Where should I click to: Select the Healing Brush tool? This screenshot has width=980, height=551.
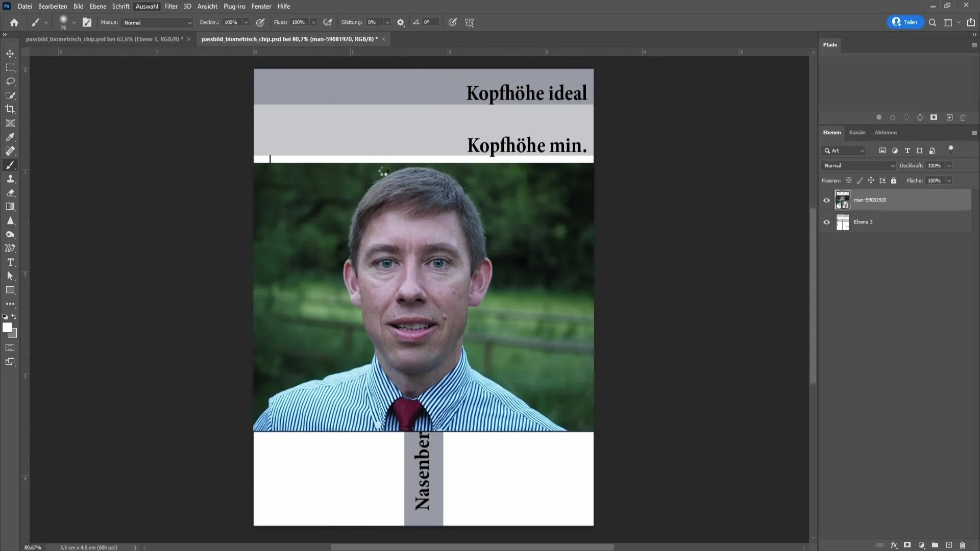click(x=10, y=151)
